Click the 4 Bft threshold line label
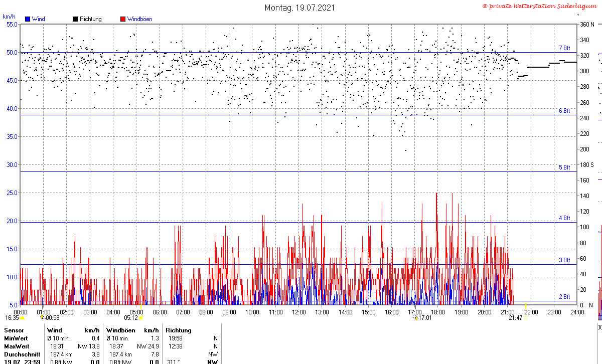The image size is (602, 364). (564, 218)
